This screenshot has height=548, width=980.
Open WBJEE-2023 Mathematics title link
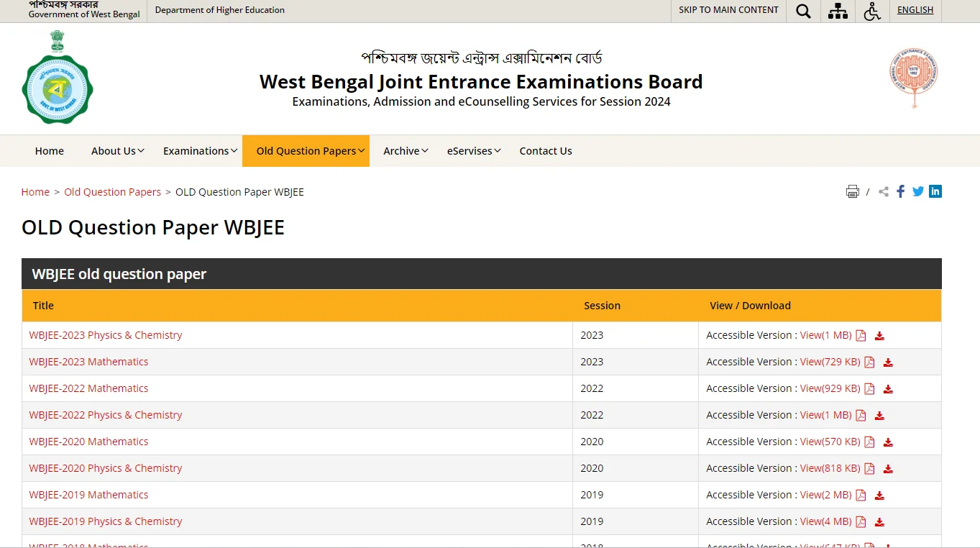pos(88,362)
